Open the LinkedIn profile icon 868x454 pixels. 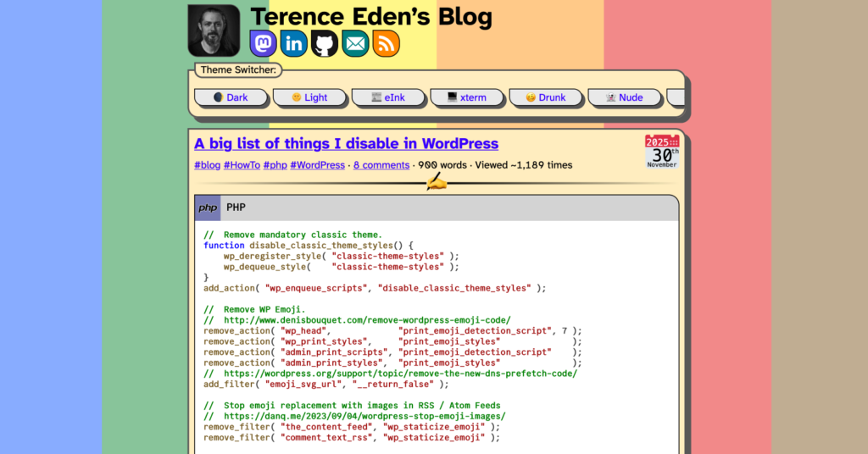click(x=293, y=43)
